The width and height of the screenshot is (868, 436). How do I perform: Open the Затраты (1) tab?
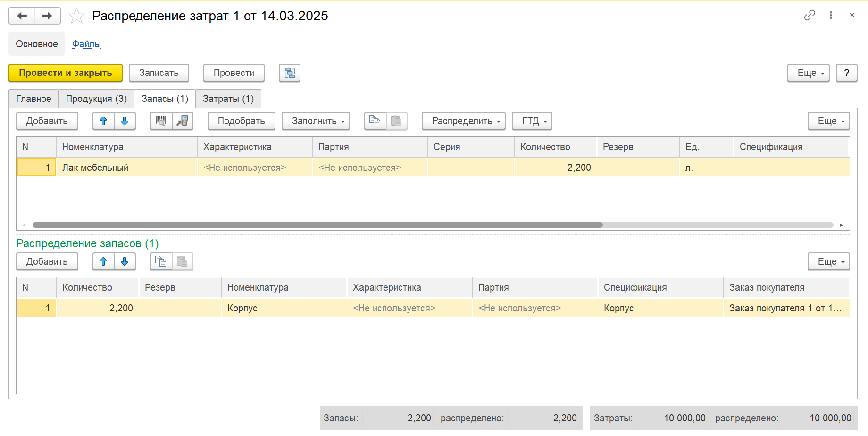click(228, 99)
